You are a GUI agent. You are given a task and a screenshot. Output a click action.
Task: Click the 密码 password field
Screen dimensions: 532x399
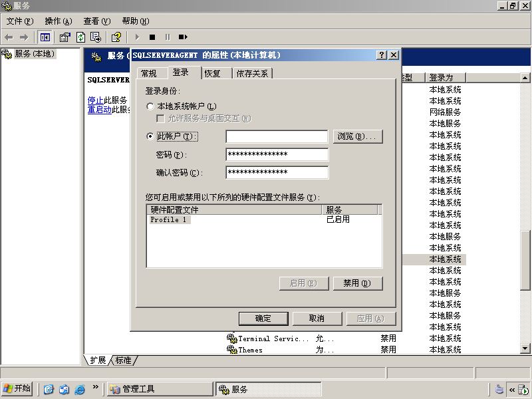point(277,154)
